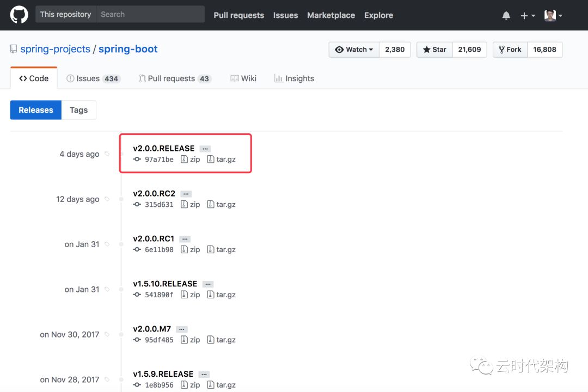Image resolution: width=588 pixels, height=392 pixels.
Task: Open the v1.5.10.RELEASE tag
Action: click(x=165, y=284)
